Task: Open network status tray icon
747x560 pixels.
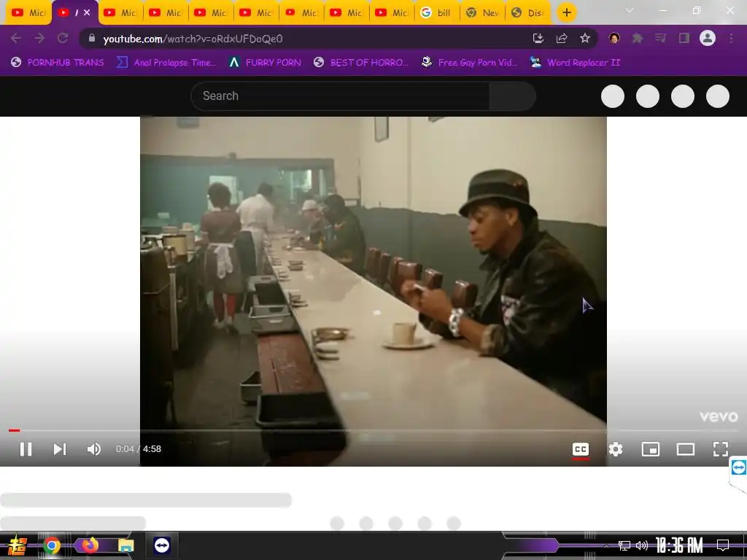Action: point(624,545)
